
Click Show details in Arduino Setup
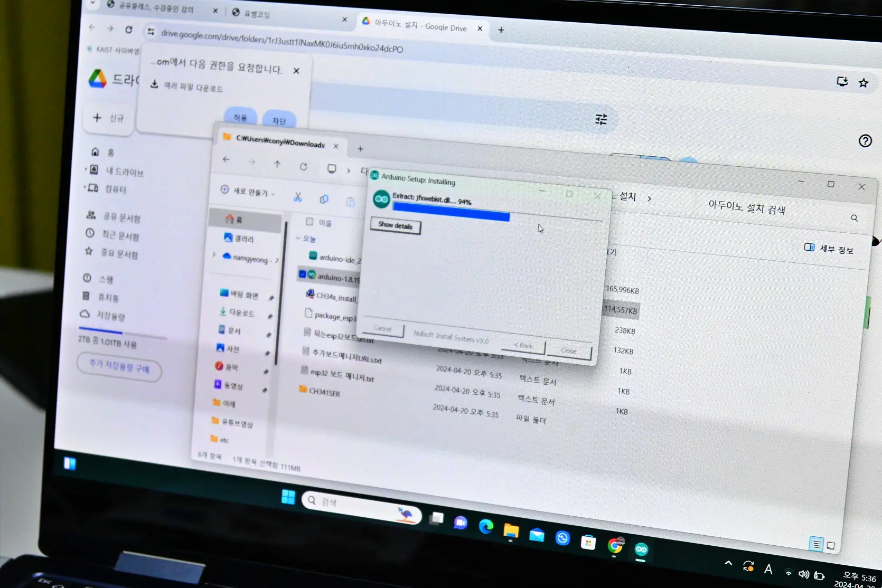[x=396, y=226]
